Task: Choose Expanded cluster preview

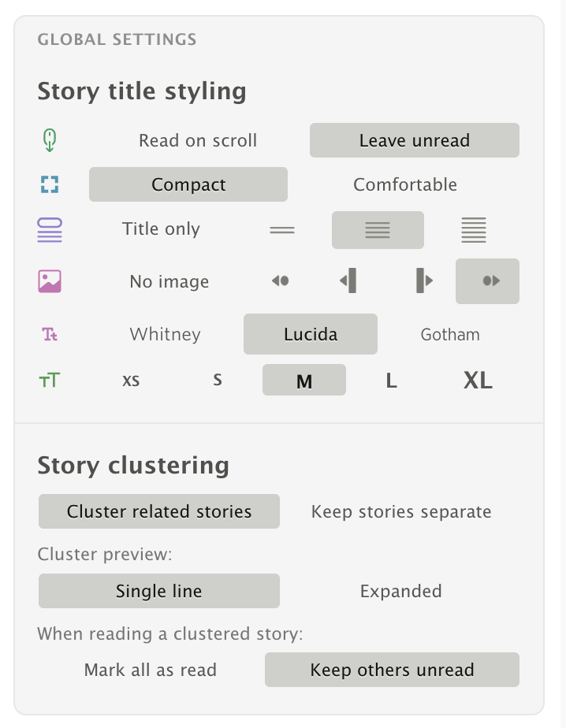Action: (x=400, y=590)
